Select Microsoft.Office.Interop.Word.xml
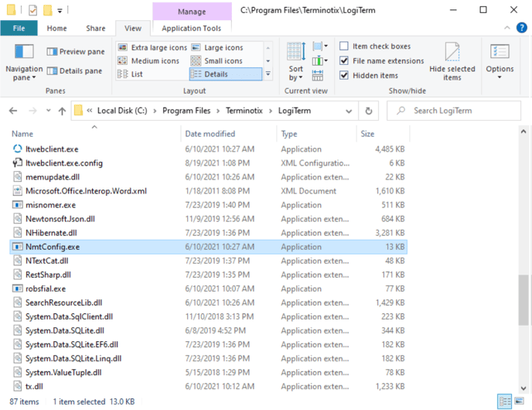 [209, 191]
